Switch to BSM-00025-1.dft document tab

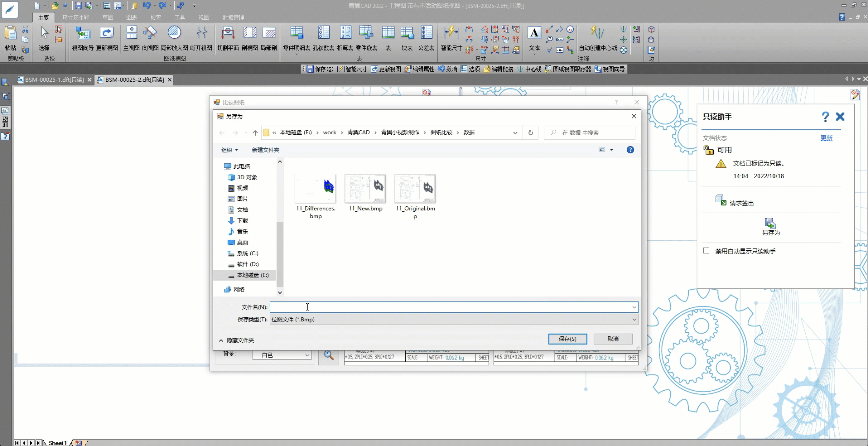[x=54, y=80]
